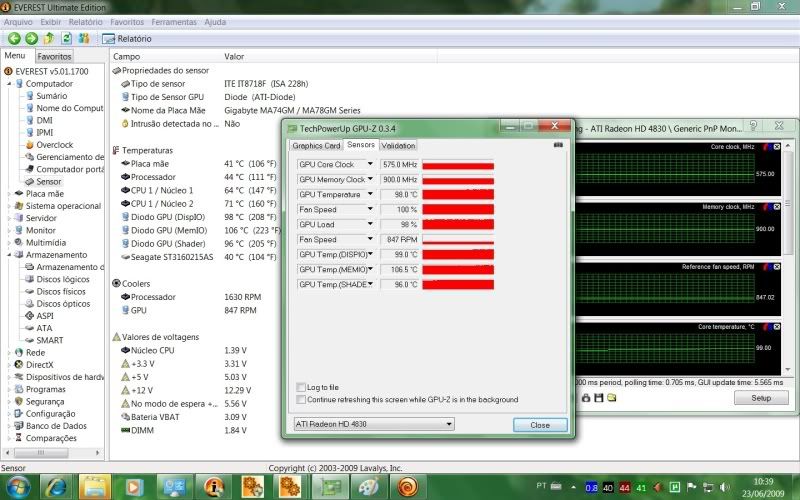Select the Monitor tree item
800x500 pixels.
click(40, 231)
